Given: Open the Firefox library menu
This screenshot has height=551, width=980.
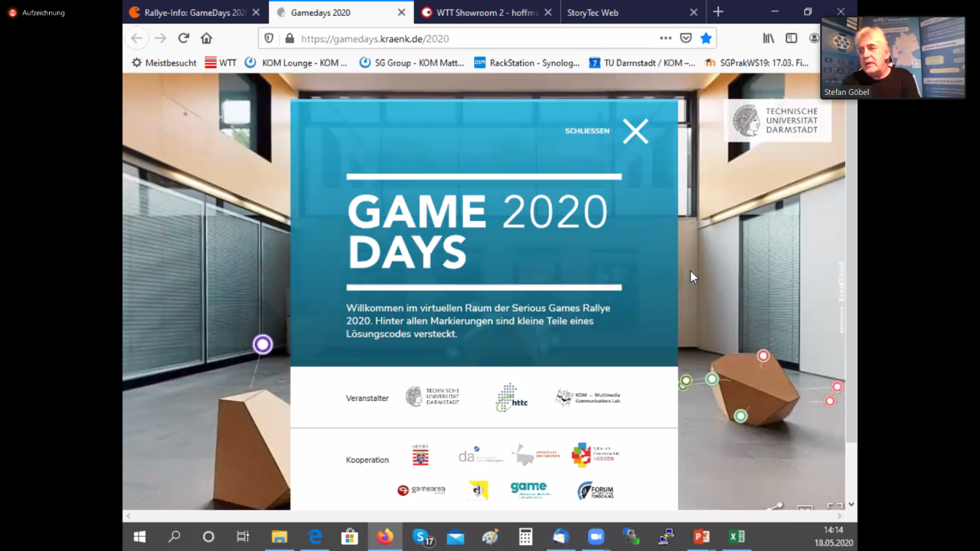Looking at the screenshot, I should [768, 38].
